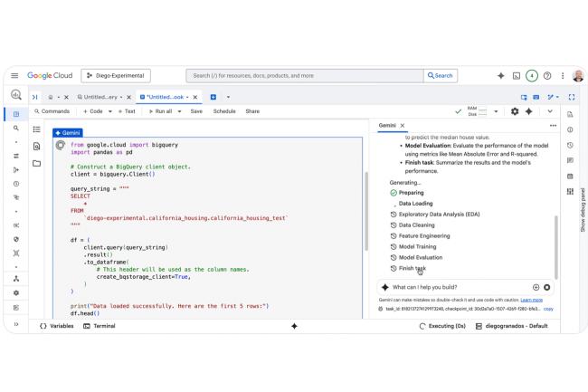
Task: Open notebook settings gear icon
Action: (x=515, y=111)
